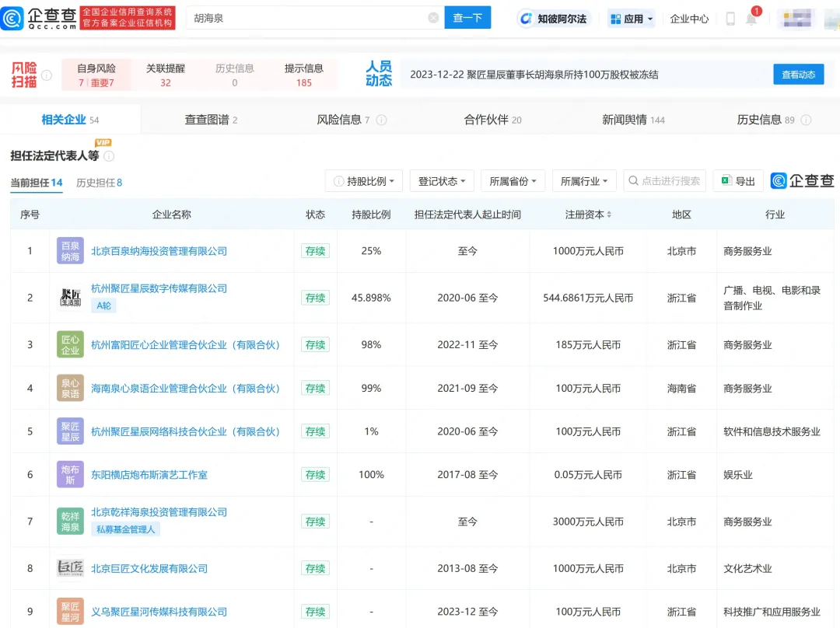Viewport: 840px width, 628px height.
Task: Open the 所属行业 filter dropdown
Action: [x=584, y=182]
